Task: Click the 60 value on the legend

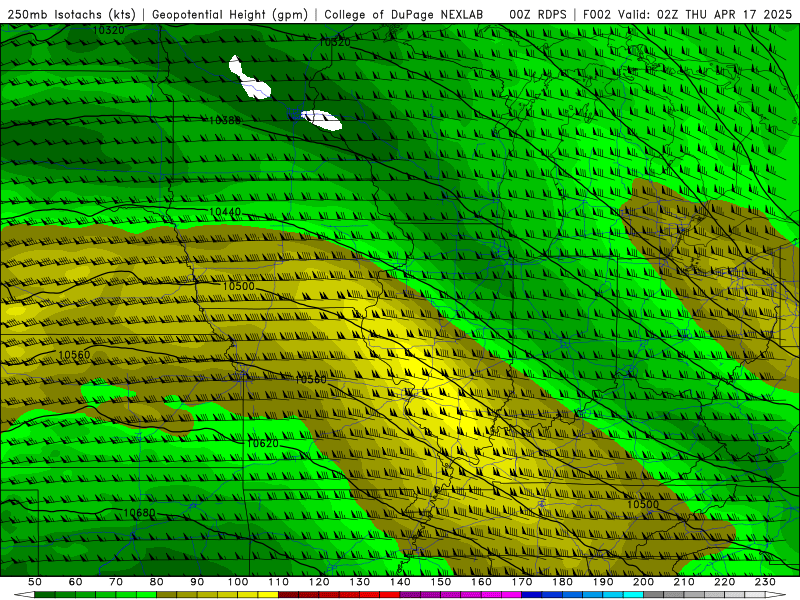Action: click(x=75, y=582)
